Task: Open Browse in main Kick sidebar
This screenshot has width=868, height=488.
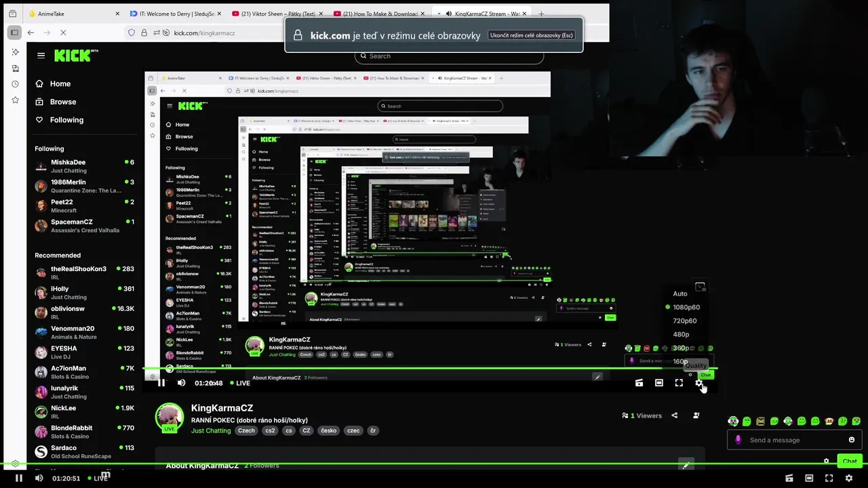Action: [x=56, y=102]
